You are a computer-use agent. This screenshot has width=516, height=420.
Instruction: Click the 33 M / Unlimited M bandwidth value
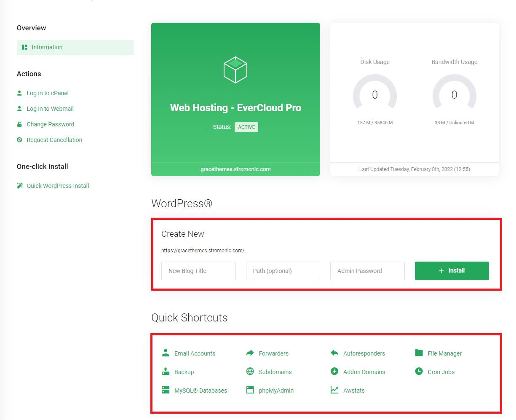(x=455, y=123)
